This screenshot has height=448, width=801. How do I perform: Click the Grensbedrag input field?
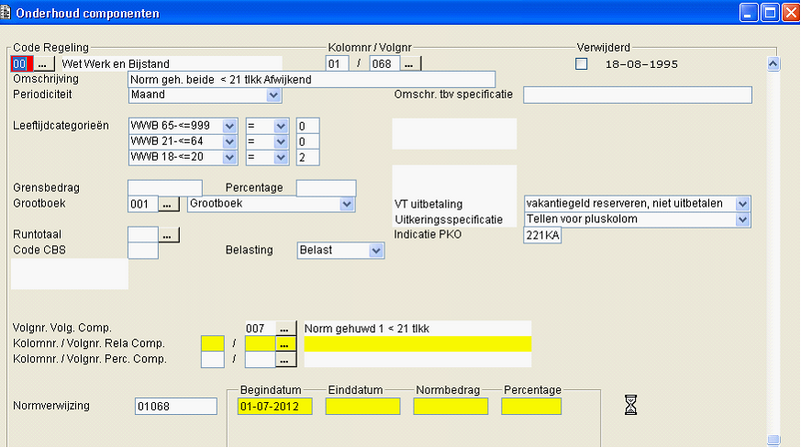165,188
